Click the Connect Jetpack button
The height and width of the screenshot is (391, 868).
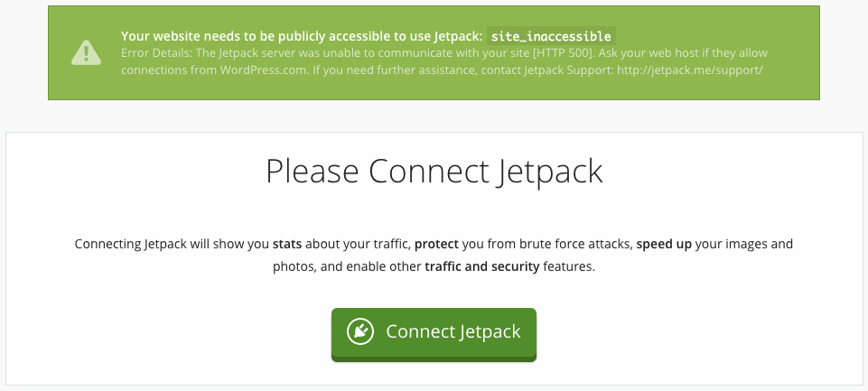point(434,334)
